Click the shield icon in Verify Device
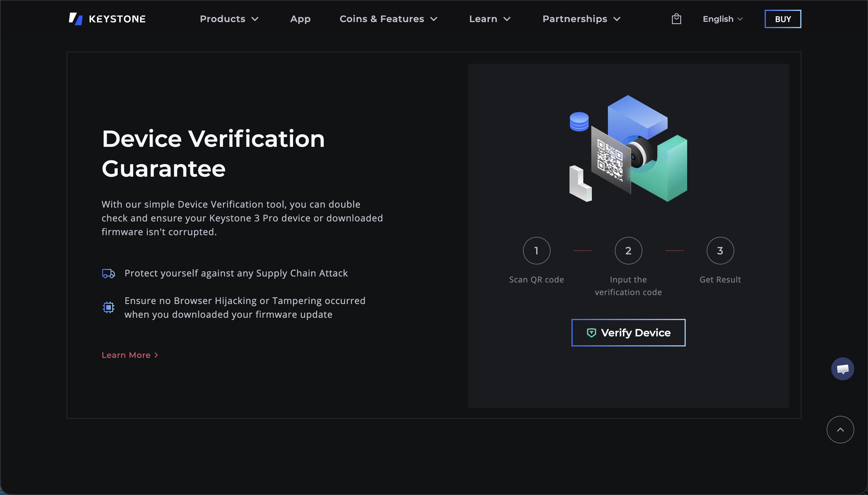This screenshot has height=495, width=868. click(591, 332)
